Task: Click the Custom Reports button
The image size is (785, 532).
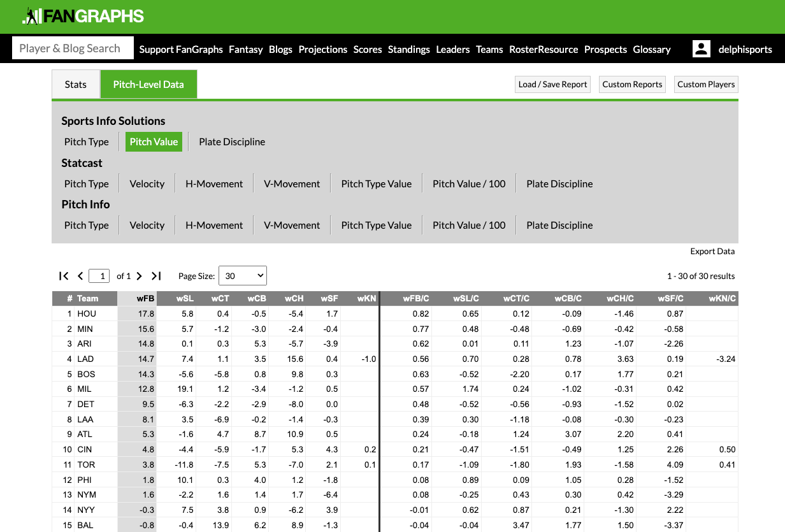Action: [x=633, y=84]
